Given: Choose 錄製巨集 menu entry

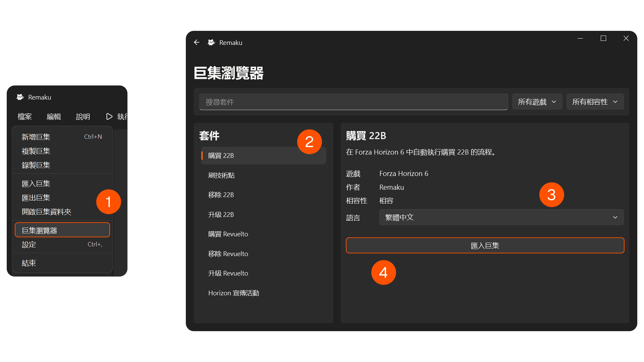Looking at the screenshot, I should pos(62,165).
